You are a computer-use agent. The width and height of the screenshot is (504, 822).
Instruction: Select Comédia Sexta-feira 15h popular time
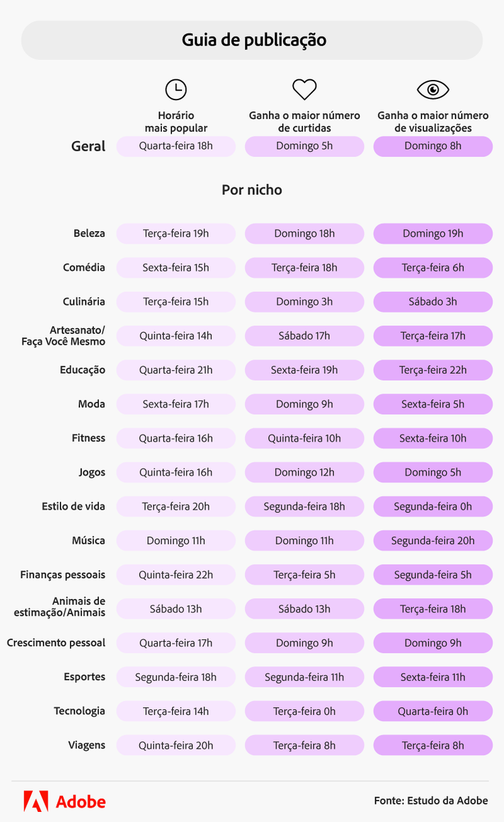[176, 268]
